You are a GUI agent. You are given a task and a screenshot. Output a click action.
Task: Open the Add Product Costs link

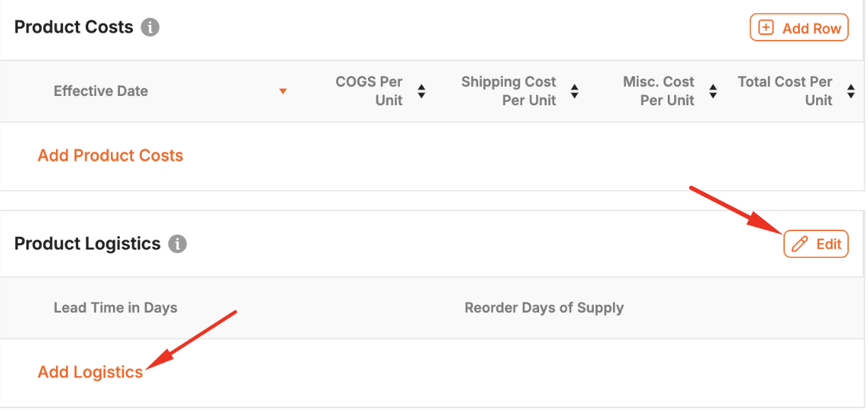coord(110,156)
